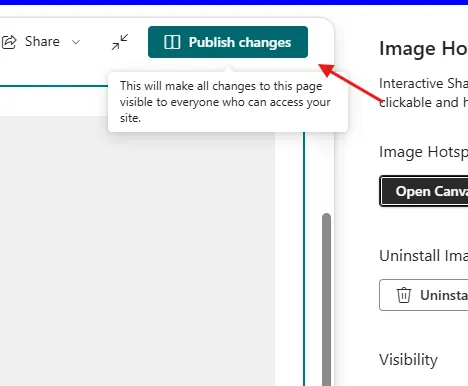The width and height of the screenshot is (468, 386).
Task: Expand the Share dropdown chevron
Action: pos(76,42)
